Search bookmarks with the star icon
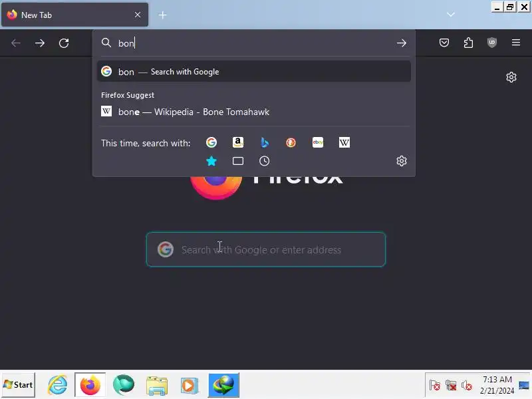 pos(211,161)
